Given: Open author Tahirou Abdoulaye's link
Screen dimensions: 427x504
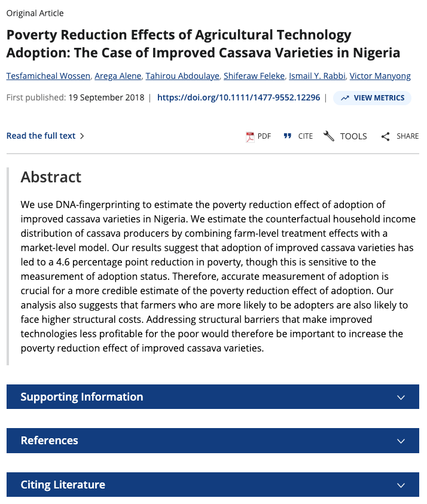Looking at the screenshot, I should pos(182,76).
